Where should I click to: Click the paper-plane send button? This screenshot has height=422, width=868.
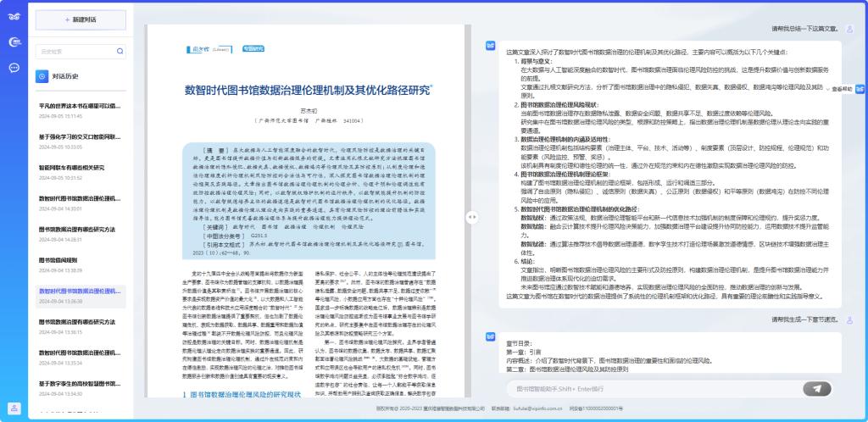[x=817, y=389]
